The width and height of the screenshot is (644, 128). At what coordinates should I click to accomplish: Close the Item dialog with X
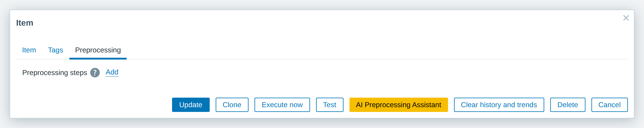point(626,18)
